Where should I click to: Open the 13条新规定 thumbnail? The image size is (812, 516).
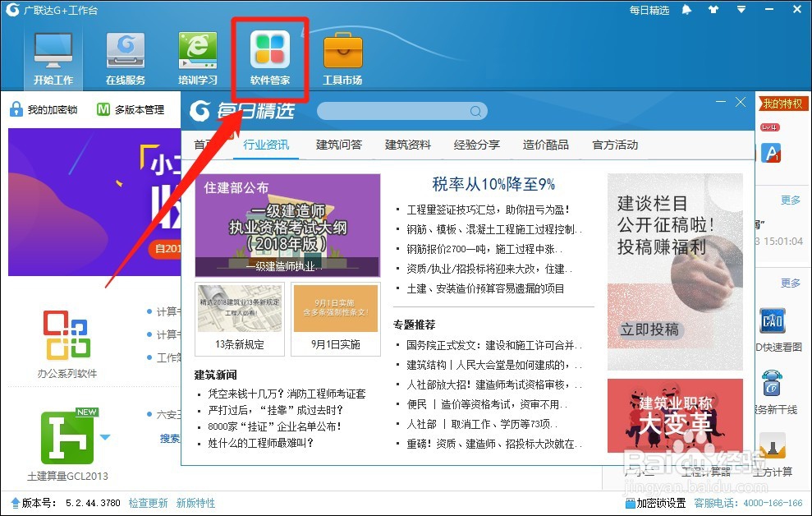tap(240, 319)
